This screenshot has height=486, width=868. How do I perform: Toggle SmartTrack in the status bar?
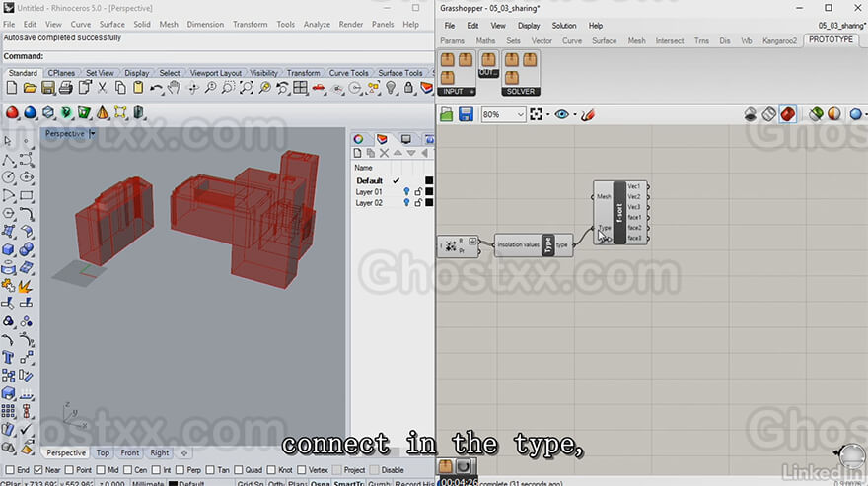click(x=349, y=483)
